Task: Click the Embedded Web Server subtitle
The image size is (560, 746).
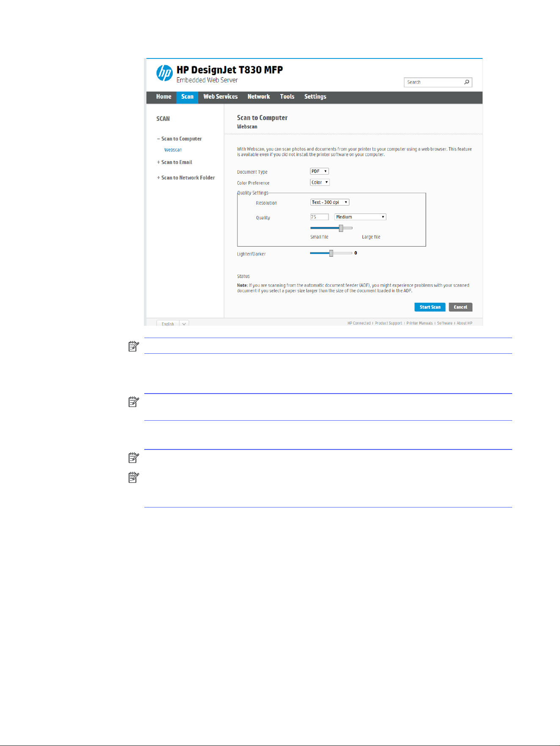Action: 207,80
